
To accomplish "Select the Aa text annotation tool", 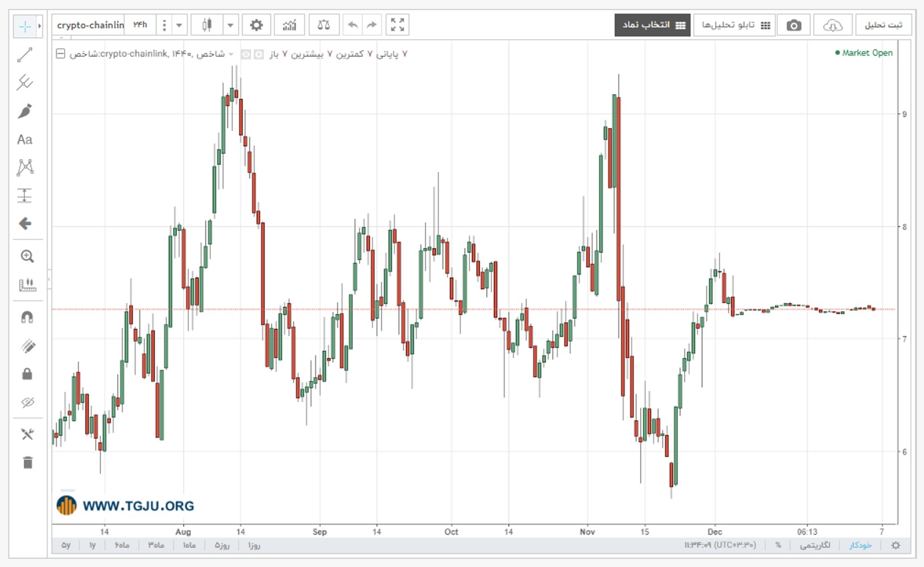I will click(25, 139).
